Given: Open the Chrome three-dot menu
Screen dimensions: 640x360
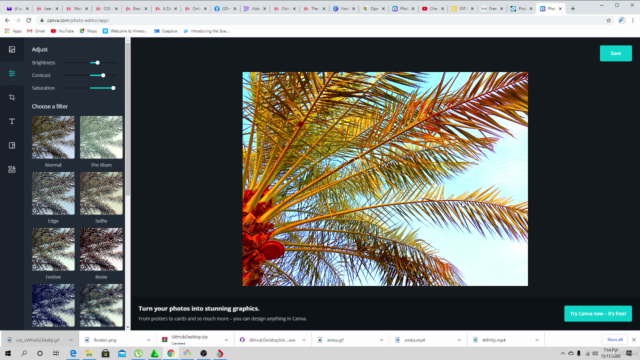Looking at the screenshot, I should click(633, 20).
